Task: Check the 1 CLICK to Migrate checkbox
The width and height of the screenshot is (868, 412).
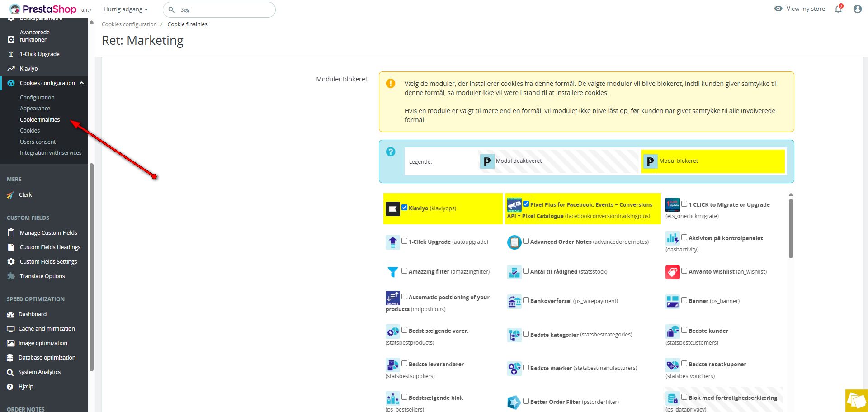Action: point(684,204)
